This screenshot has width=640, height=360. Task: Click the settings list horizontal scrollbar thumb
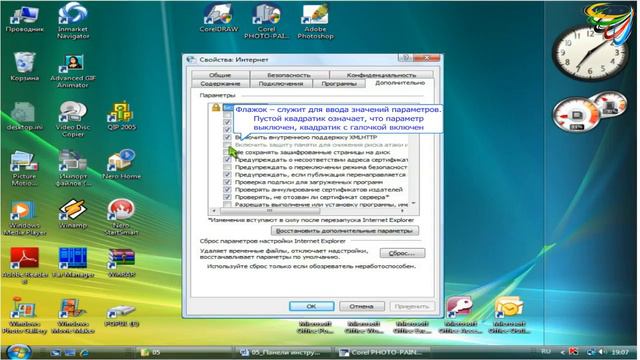click(x=270, y=211)
